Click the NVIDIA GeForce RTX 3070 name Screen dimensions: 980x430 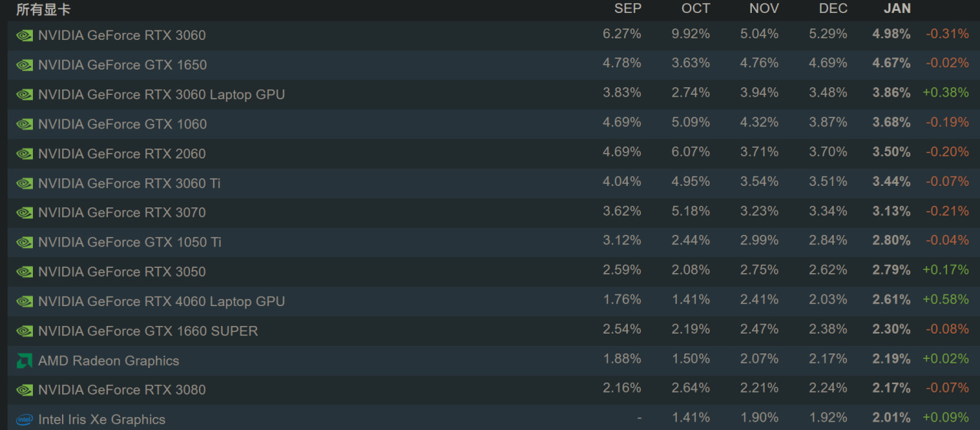point(122,213)
